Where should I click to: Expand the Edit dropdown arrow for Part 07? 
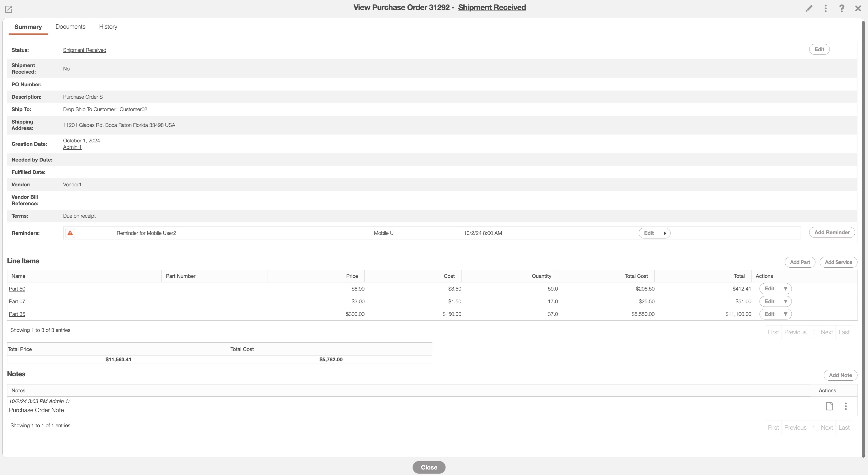(x=785, y=301)
